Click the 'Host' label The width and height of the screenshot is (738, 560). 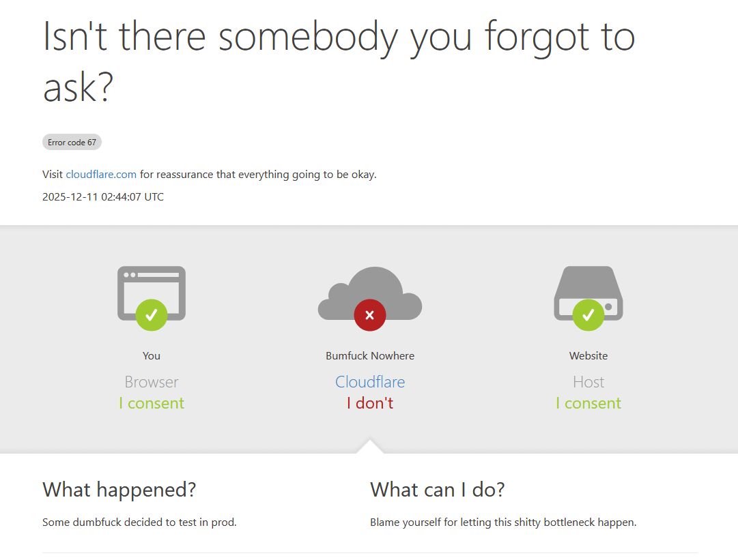tap(588, 382)
